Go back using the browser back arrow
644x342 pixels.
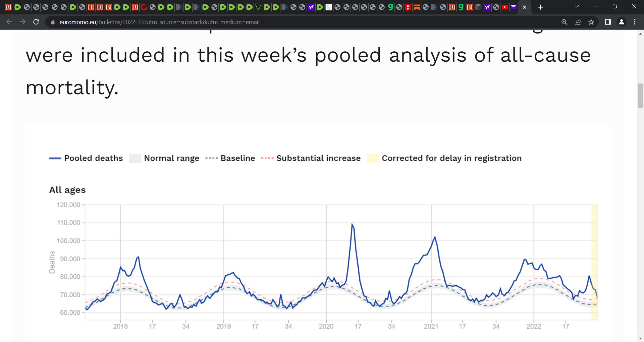tap(9, 22)
